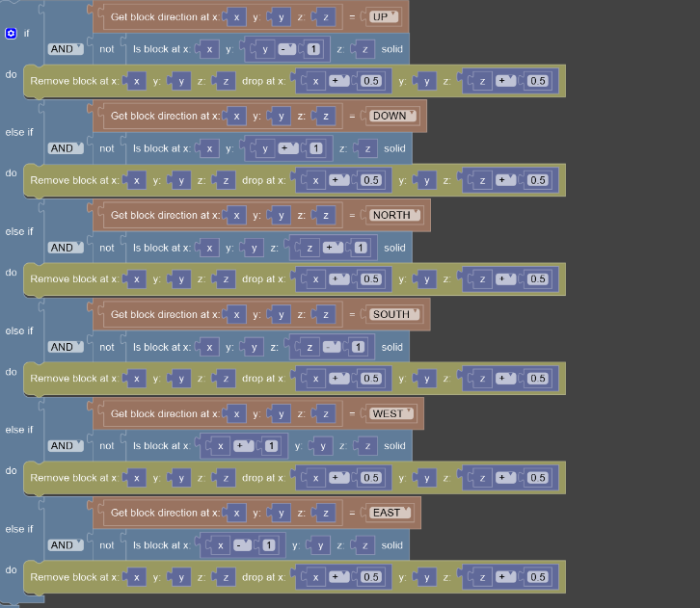700x608 pixels.
Task: Open the plus operator dropdown in x + 1
Action: 244,446
